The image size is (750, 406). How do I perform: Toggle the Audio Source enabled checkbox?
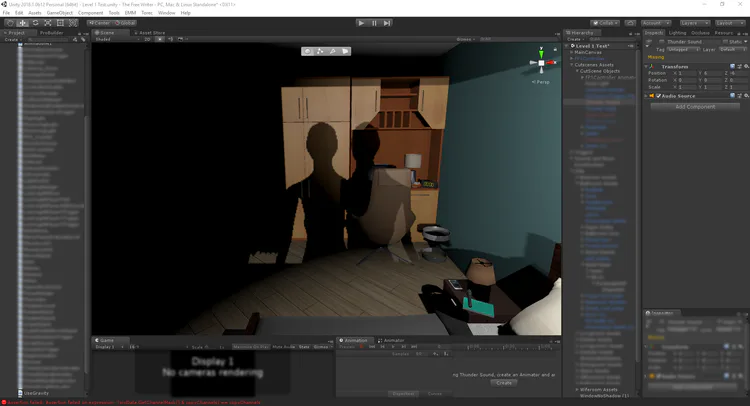658,96
